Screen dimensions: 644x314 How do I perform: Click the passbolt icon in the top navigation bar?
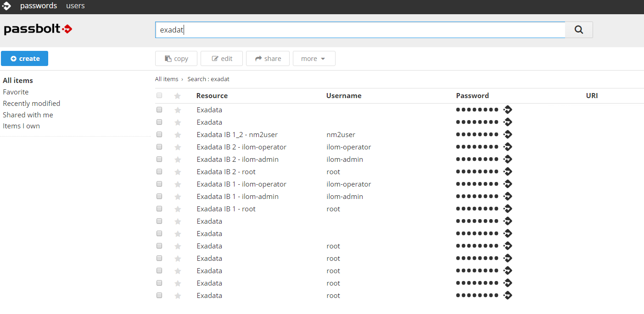tap(6, 6)
